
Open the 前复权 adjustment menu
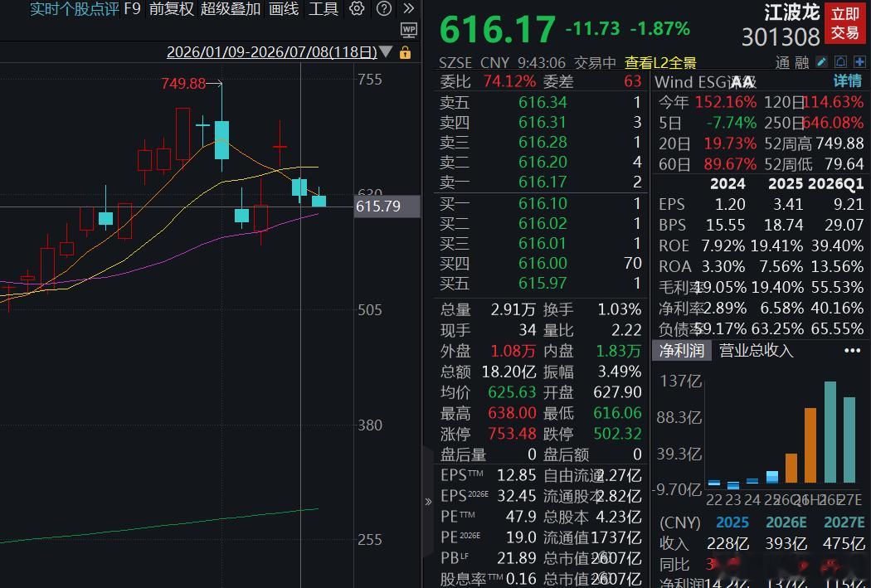click(171, 8)
